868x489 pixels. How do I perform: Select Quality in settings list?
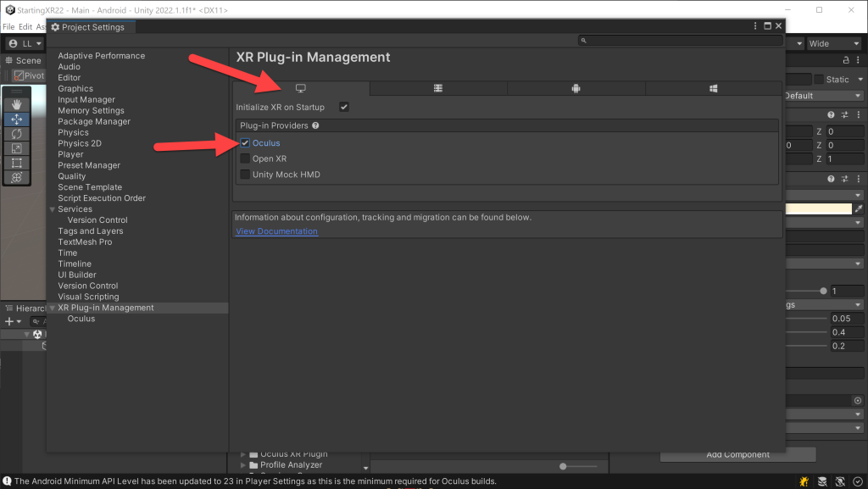(x=72, y=176)
